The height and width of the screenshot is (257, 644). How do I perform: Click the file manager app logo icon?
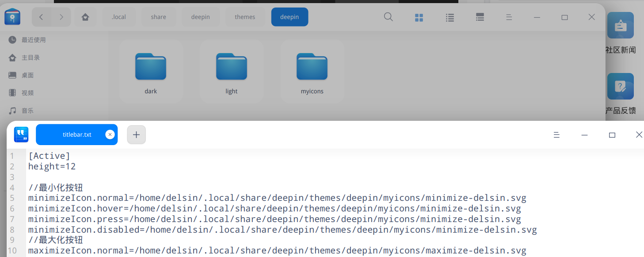12,17
